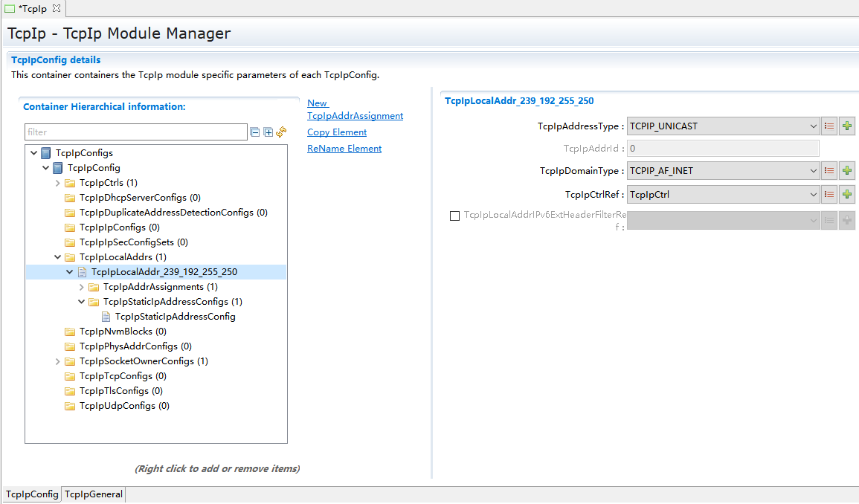Click the tree filter text field
Screen dimensions: 859x504
[135, 132]
